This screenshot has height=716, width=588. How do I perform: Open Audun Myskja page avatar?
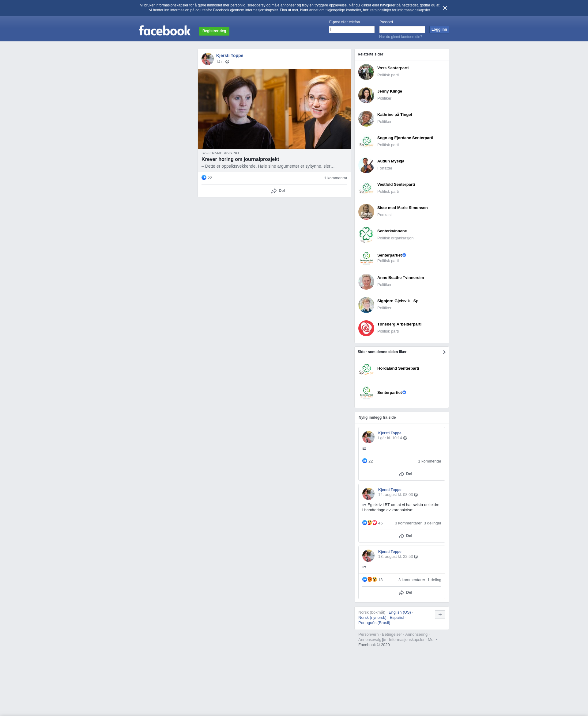tap(366, 165)
